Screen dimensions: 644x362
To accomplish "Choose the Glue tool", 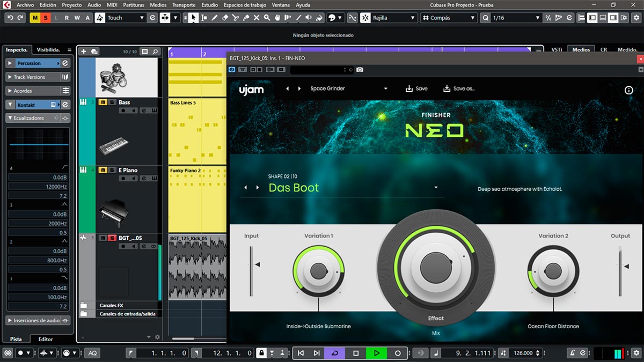I will (246, 18).
